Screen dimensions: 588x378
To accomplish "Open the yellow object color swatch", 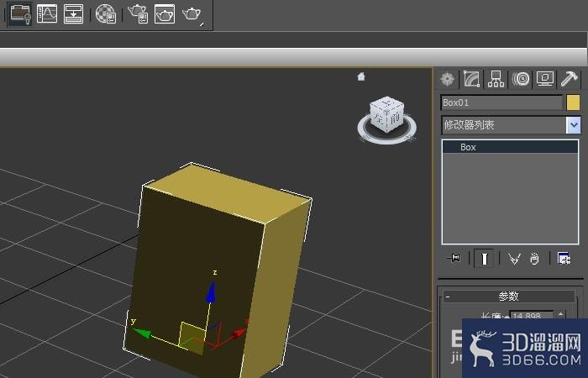I will tap(573, 102).
